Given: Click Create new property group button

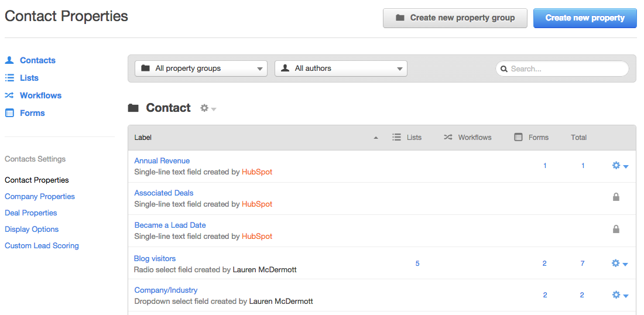Looking at the screenshot, I should click(x=455, y=18).
